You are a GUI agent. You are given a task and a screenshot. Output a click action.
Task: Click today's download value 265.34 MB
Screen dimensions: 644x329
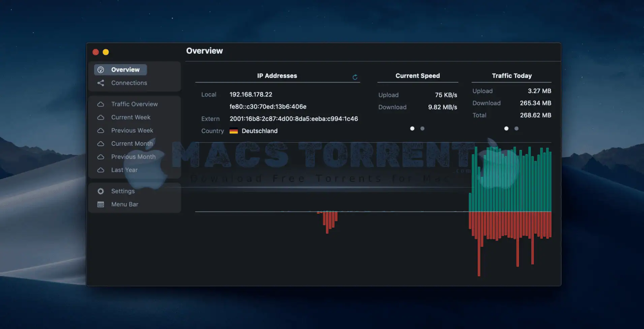coord(535,103)
